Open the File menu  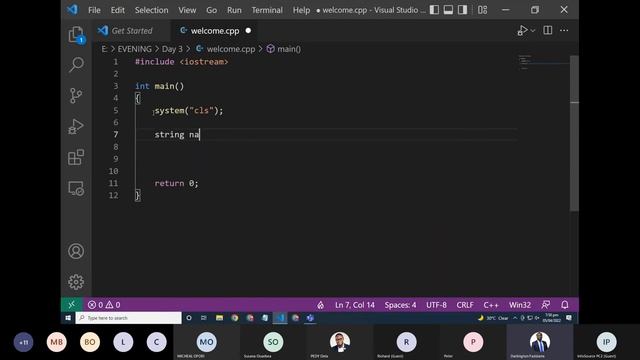point(94,10)
